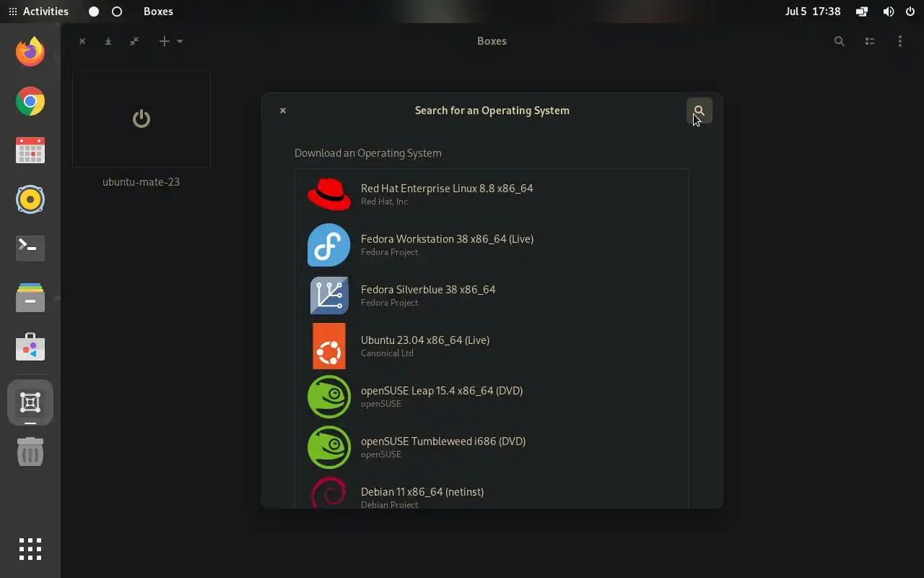Open the Calendar app from the dock
This screenshot has width=924, height=578.
pyautogui.click(x=30, y=150)
